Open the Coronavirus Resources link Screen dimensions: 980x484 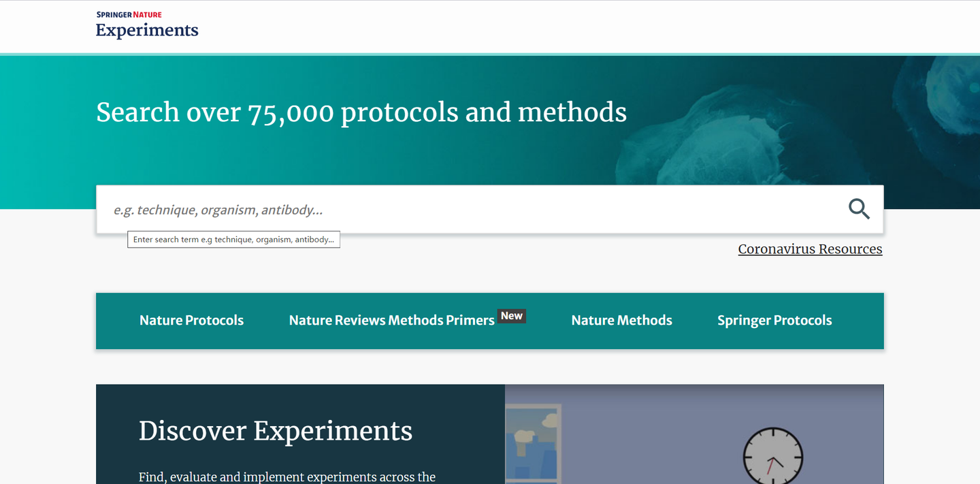810,249
